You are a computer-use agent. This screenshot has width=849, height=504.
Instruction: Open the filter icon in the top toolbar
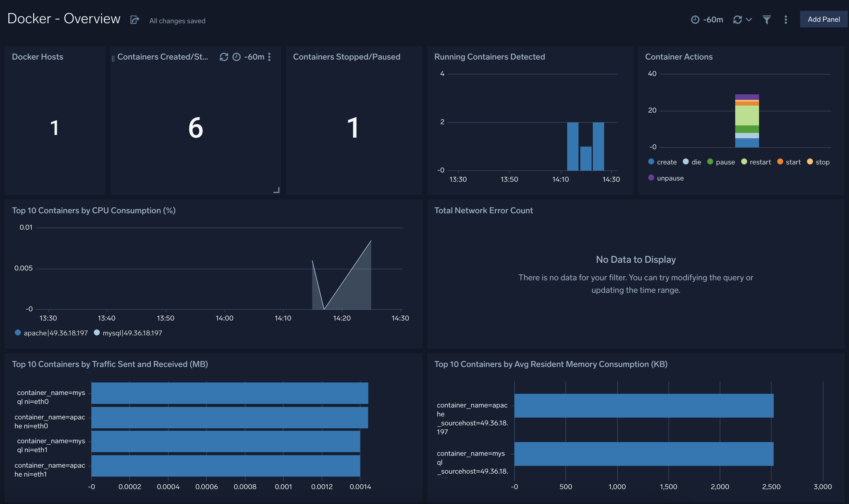[x=767, y=19]
